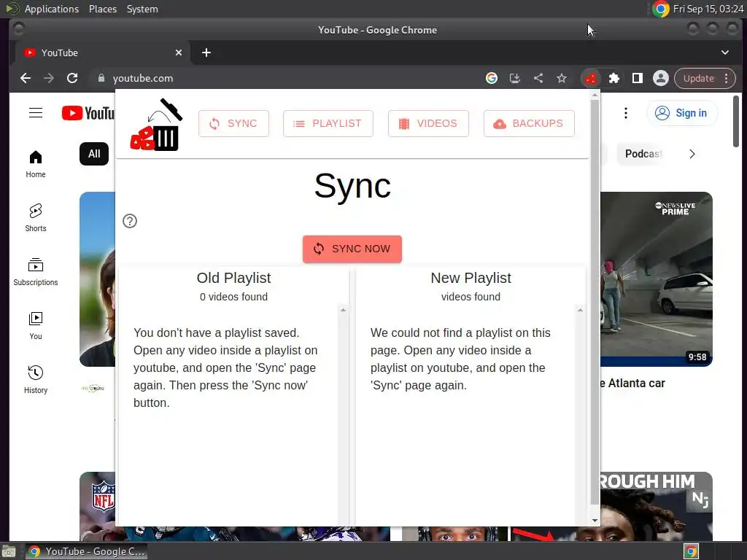Screen dimensions: 747x560
Task: Click the channel avatar under first video
Action: click(x=93, y=389)
